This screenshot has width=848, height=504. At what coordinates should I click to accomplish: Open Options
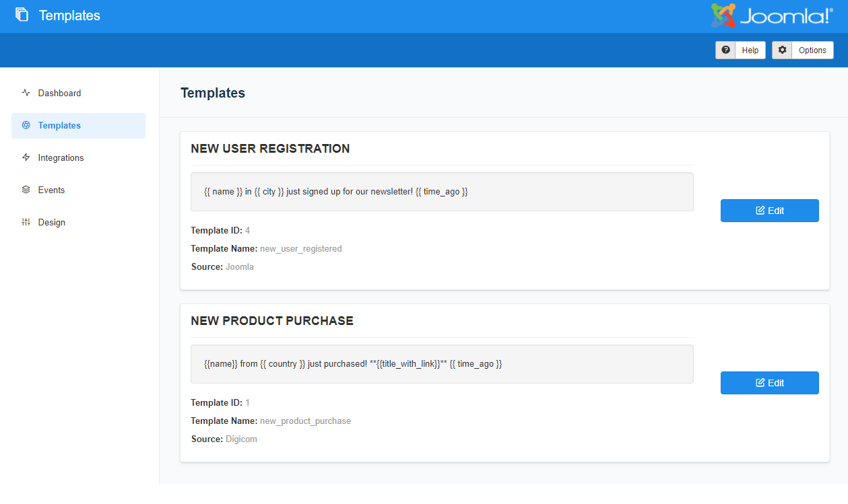coord(812,50)
